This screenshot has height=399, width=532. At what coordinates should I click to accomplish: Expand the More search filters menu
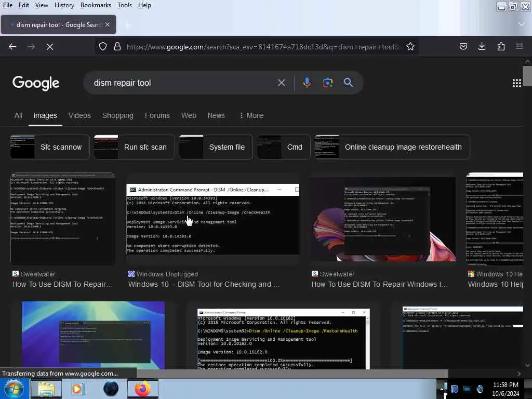click(x=251, y=115)
